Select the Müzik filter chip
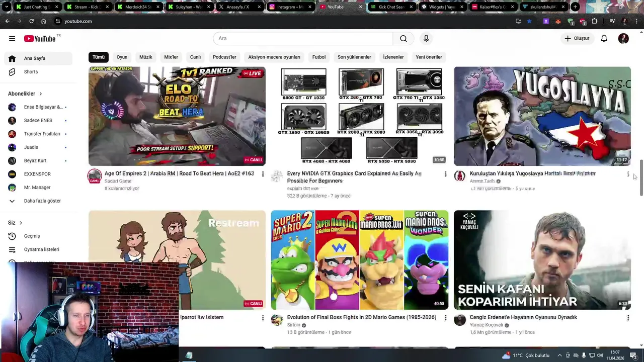 coord(146,57)
